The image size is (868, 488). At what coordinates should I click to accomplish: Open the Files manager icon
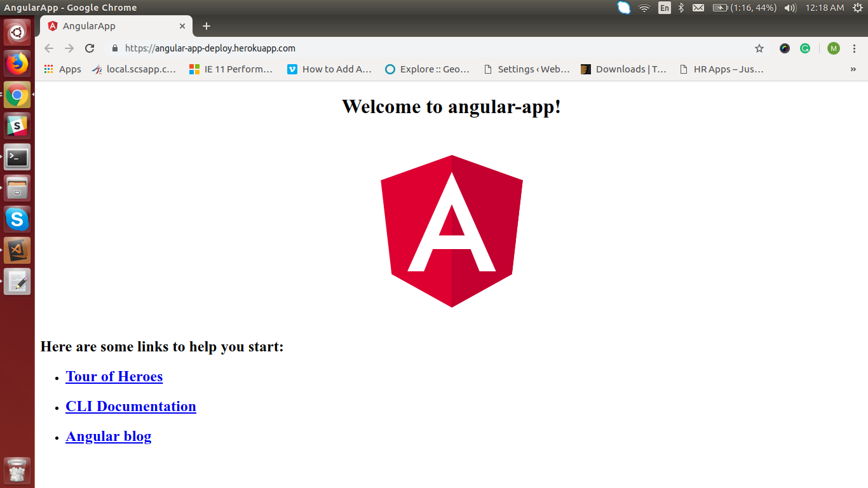[17, 188]
